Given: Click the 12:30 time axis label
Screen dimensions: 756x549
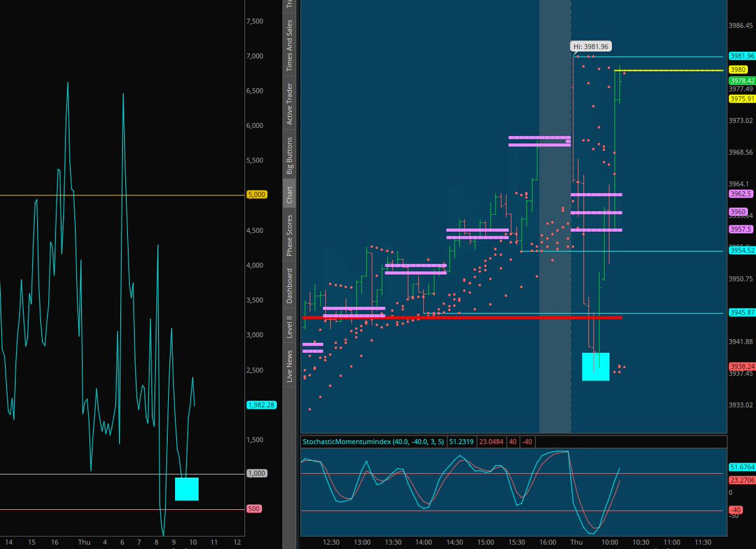Looking at the screenshot, I should point(331,542).
